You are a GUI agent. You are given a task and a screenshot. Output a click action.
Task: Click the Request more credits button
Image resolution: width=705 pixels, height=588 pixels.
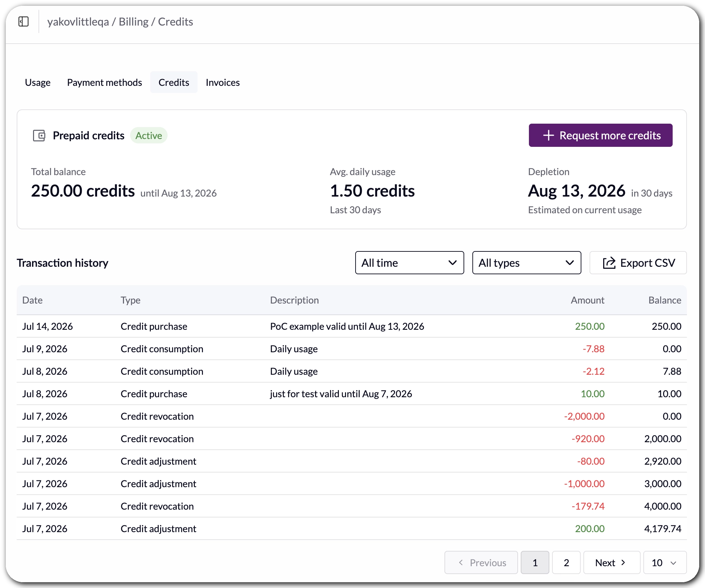click(x=600, y=135)
